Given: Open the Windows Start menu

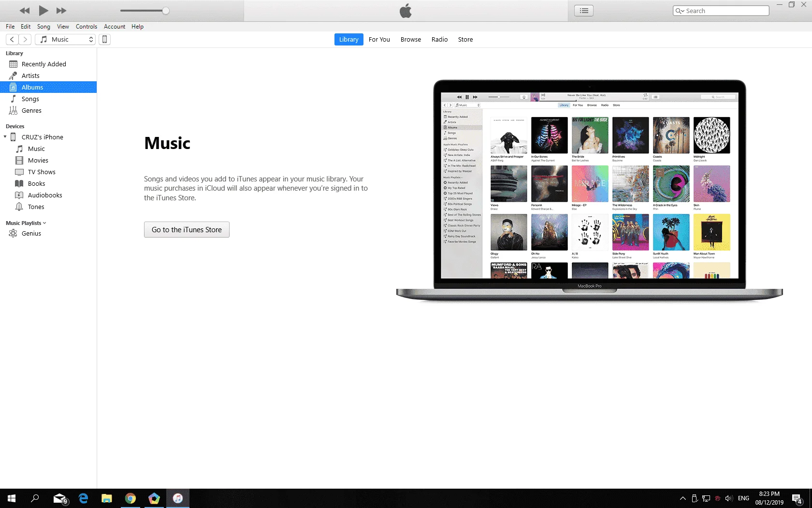Looking at the screenshot, I should pos(12,498).
